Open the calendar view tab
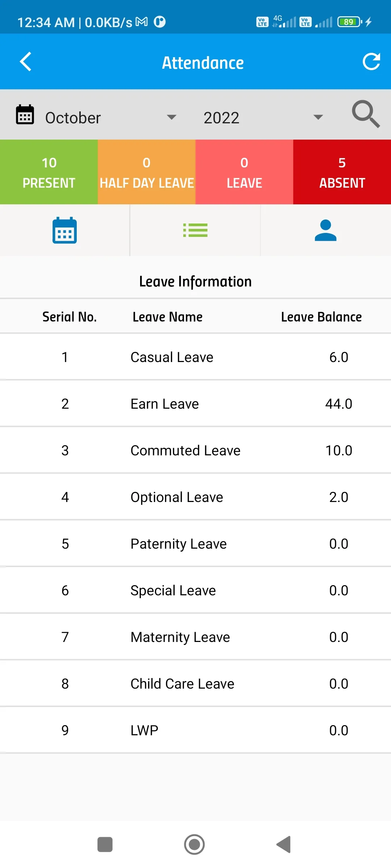The width and height of the screenshot is (391, 868). [65, 230]
